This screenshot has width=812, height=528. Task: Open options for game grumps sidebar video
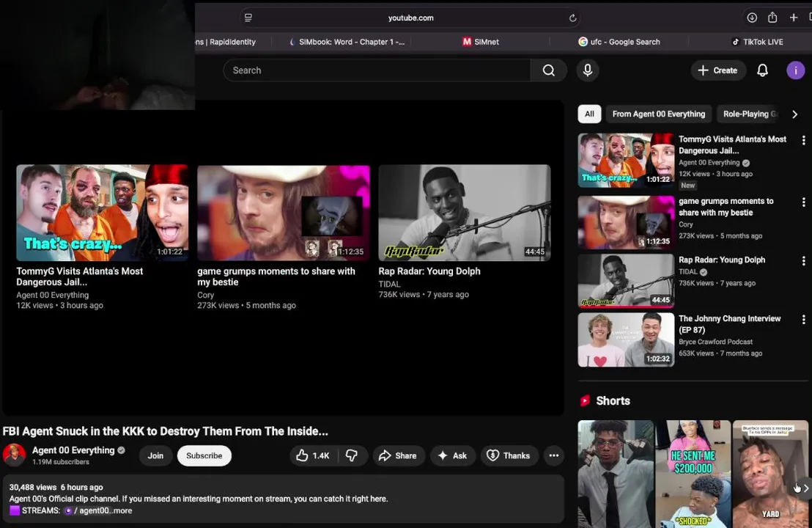tap(803, 202)
